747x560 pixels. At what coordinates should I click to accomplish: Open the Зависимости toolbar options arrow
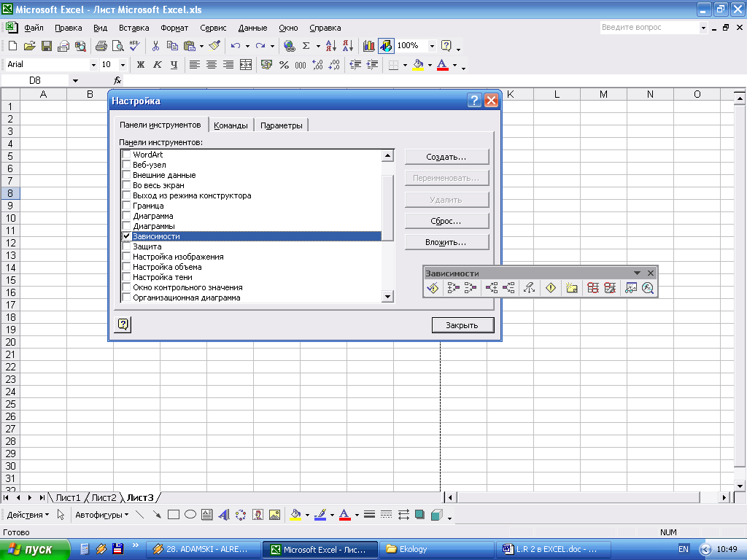(637, 273)
